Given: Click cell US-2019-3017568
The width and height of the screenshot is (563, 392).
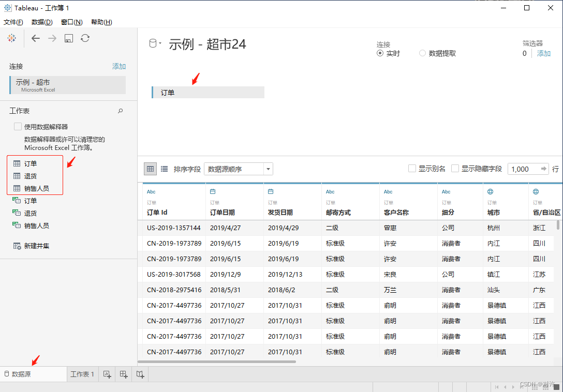Looking at the screenshot, I should coord(174,274).
